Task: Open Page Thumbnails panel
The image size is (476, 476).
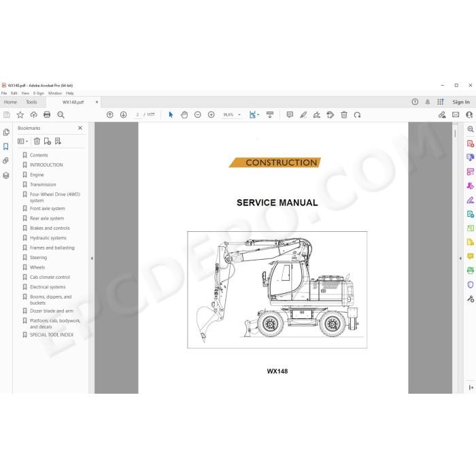Action: tap(6, 133)
